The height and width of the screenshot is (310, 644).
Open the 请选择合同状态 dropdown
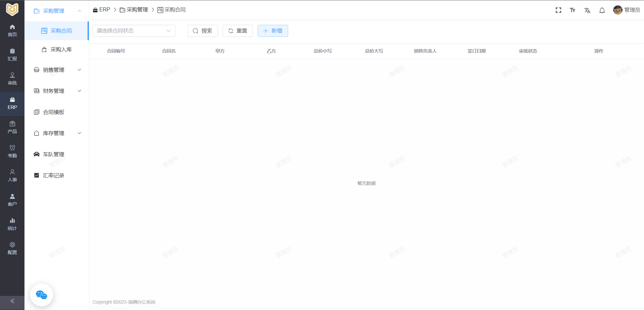click(x=134, y=31)
